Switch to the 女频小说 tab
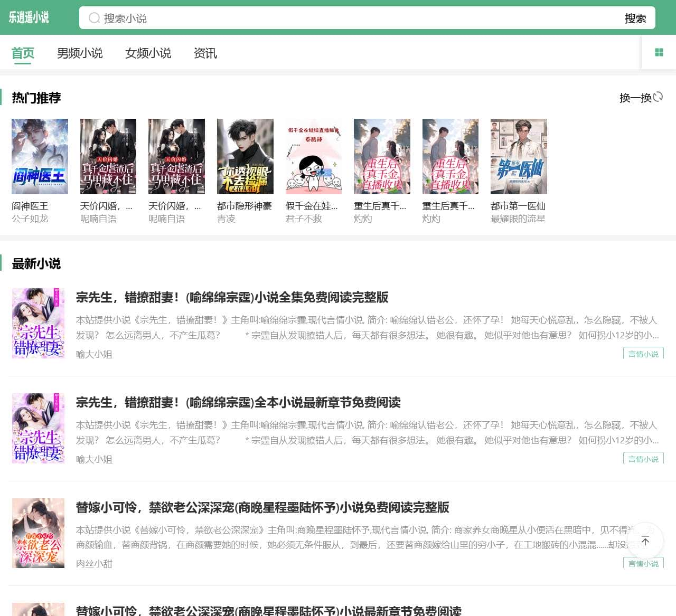This screenshot has height=616, width=676. 148,53
